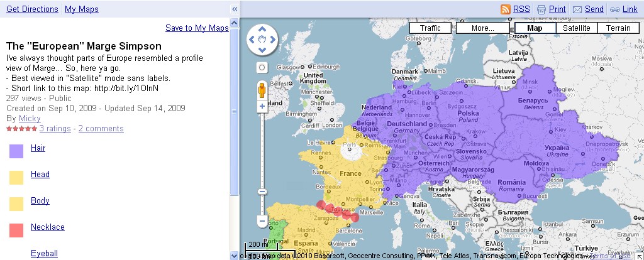This screenshot has height=260, width=644.
Task: Pan the map up with the arrow
Action: 262,29
